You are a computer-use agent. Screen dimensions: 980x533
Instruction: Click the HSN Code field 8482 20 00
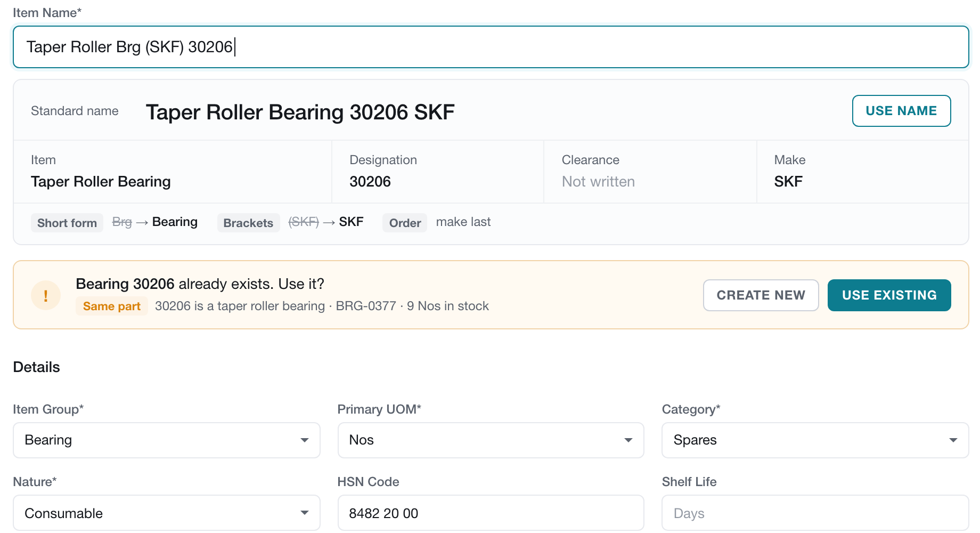pyautogui.click(x=491, y=513)
